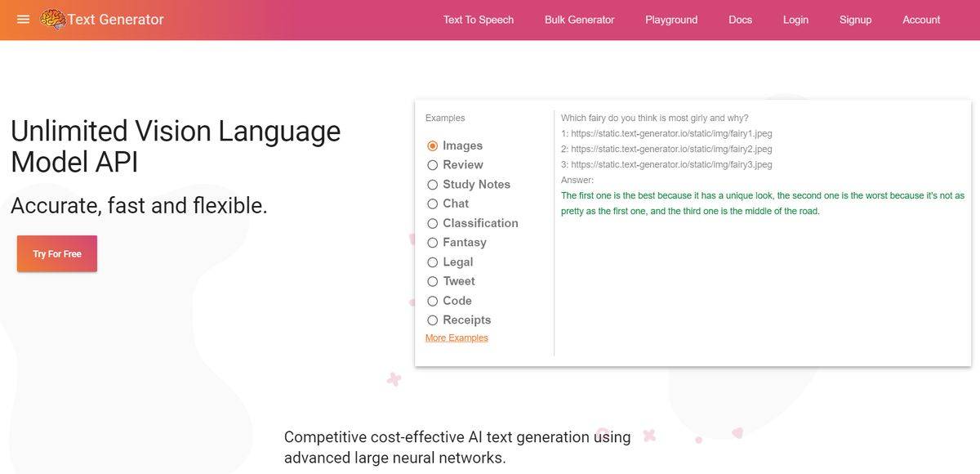Open the hamburger navigation menu
The image size is (980, 474).
[22, 19]
